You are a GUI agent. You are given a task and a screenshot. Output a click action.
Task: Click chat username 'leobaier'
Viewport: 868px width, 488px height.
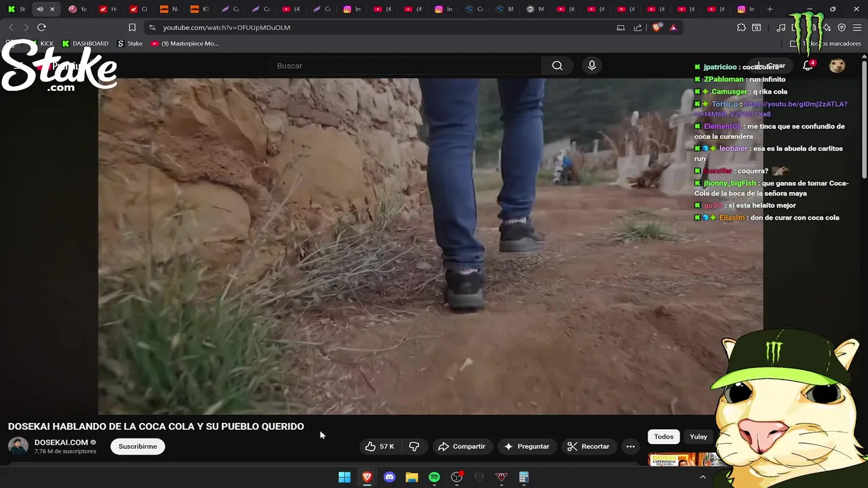[x=733, y=148]
